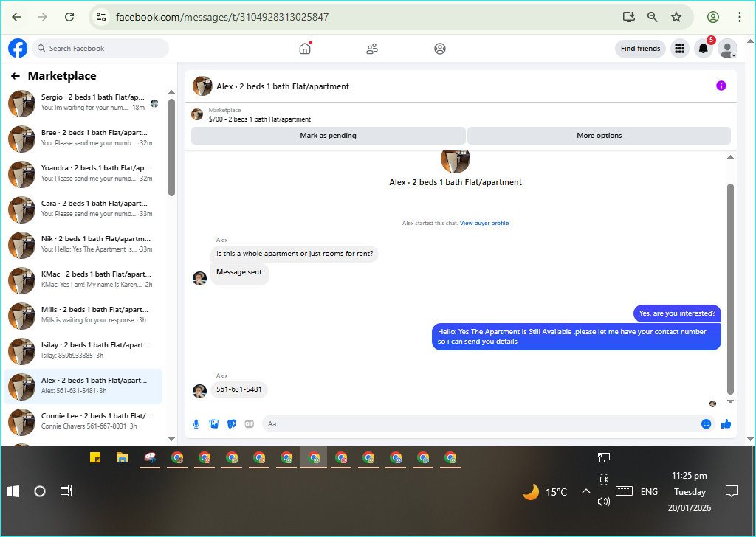Click the listing thumbnail above the Alex chat title

coord(455,162)
